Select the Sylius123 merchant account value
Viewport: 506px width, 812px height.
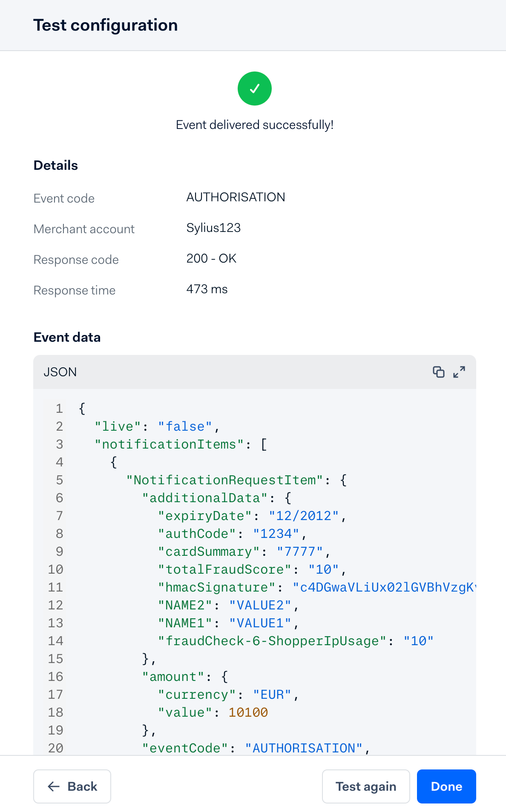(213, 228)
